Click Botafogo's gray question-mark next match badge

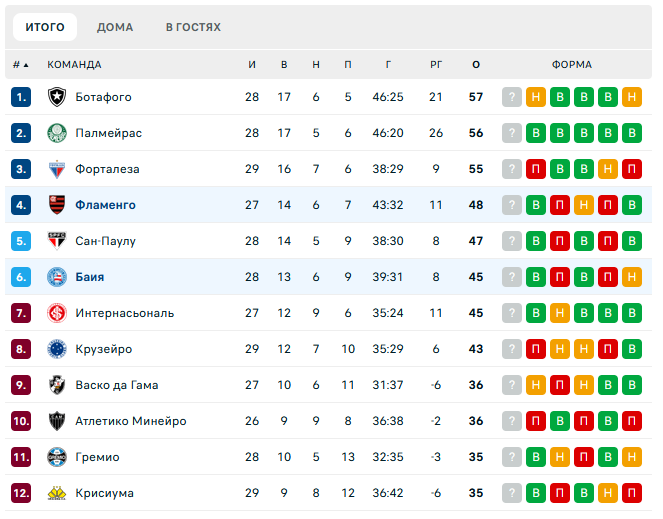tap(512, 97)
